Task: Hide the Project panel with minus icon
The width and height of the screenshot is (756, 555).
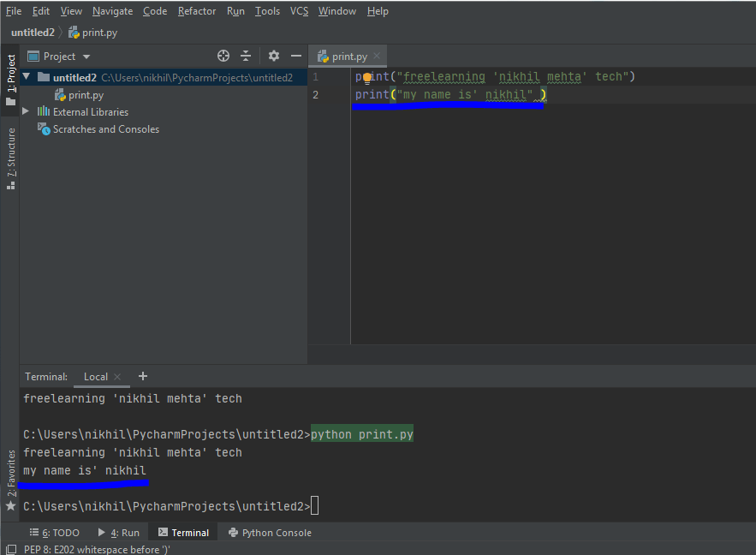Action: pos(296,56)
